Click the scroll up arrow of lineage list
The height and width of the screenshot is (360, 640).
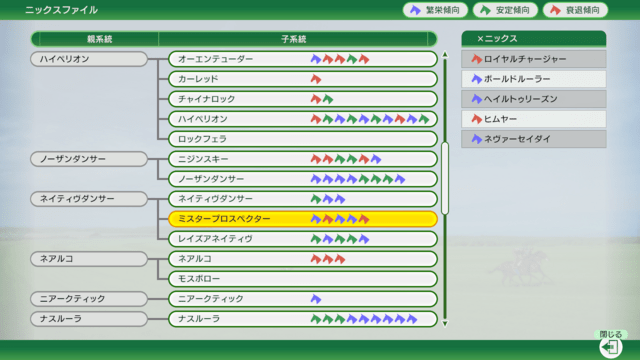[445, 55]
